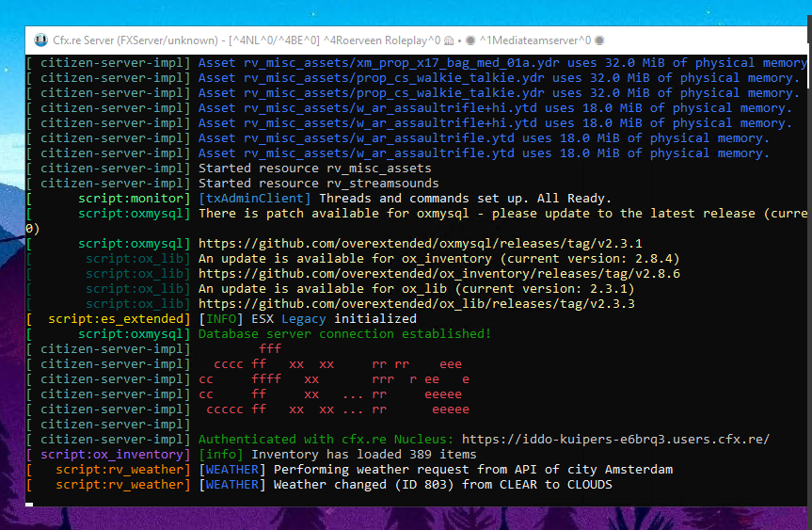This screenshot has height=530, width=812.
Task: Click 'Started resource rv_misc_assets' line
Action: tap(314, 169)
